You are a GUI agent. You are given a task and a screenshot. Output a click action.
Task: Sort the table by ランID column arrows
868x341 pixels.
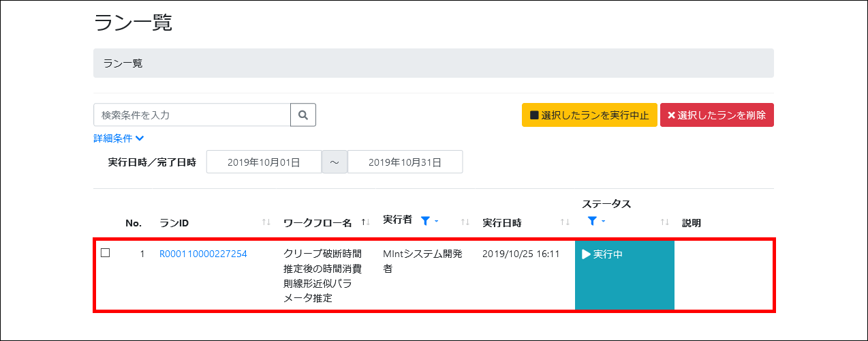[x=266, y=223]
